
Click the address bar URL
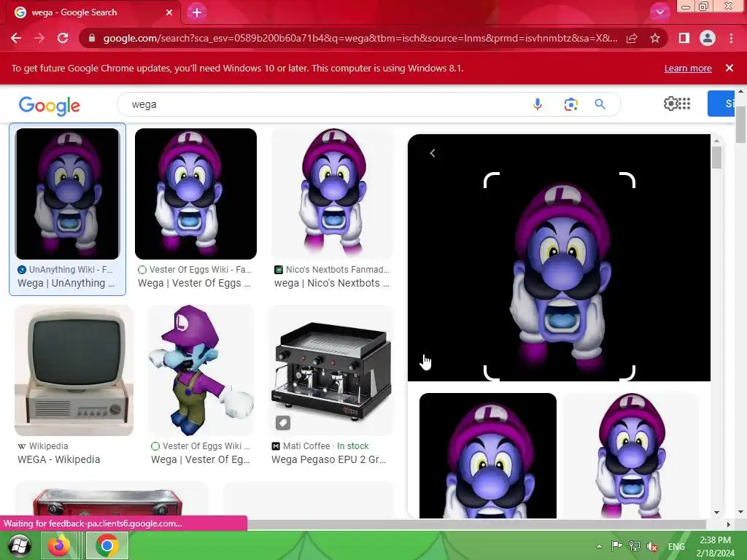tap(360, 38)
